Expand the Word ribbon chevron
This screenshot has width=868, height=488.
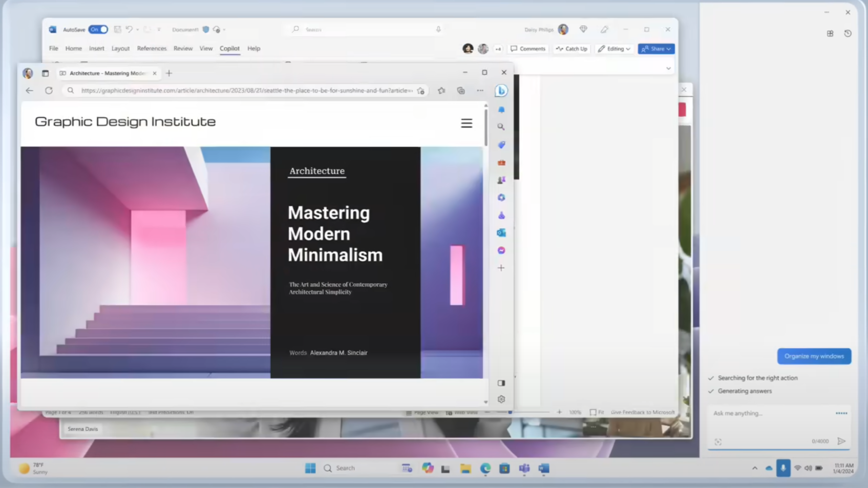coord(668,68)
